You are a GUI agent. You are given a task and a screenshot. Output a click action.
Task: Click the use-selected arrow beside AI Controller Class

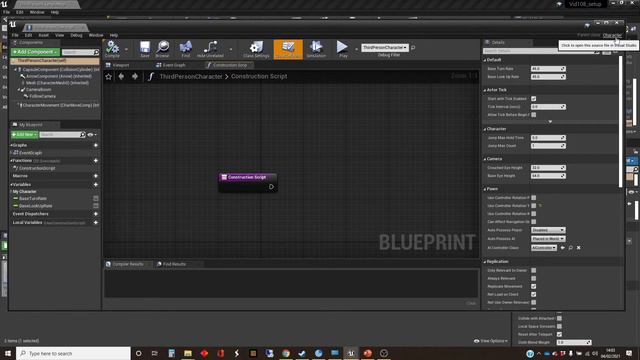[x=563, y=248]
